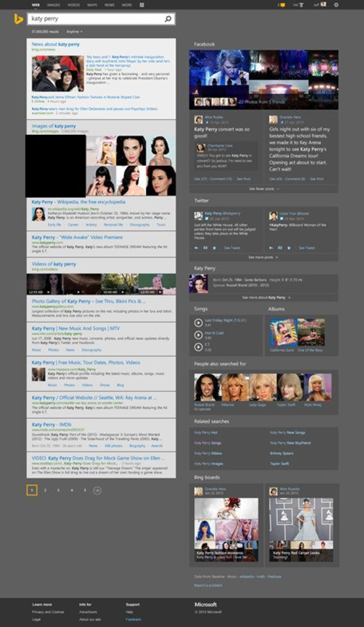Favorite the @katyperry White House tweet
This screenshot has width=364, height=627.
[214, 248]
